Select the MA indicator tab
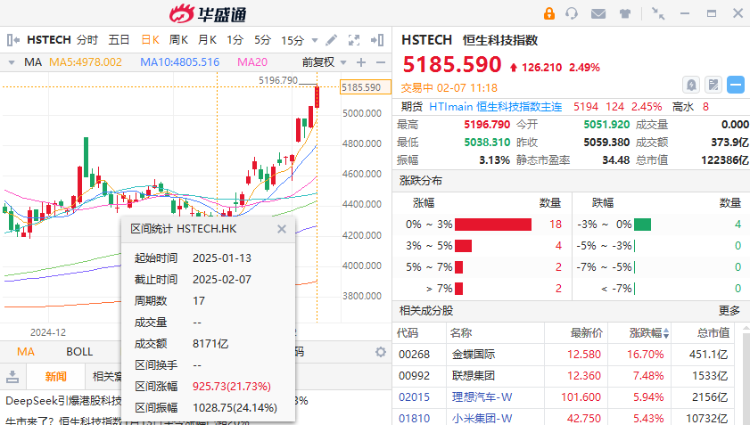750x425 pixels. [x=26, y=352]
